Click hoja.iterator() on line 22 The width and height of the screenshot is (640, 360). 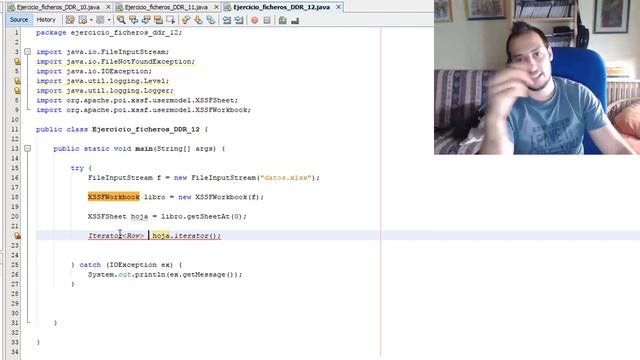[x=186, y=236]
